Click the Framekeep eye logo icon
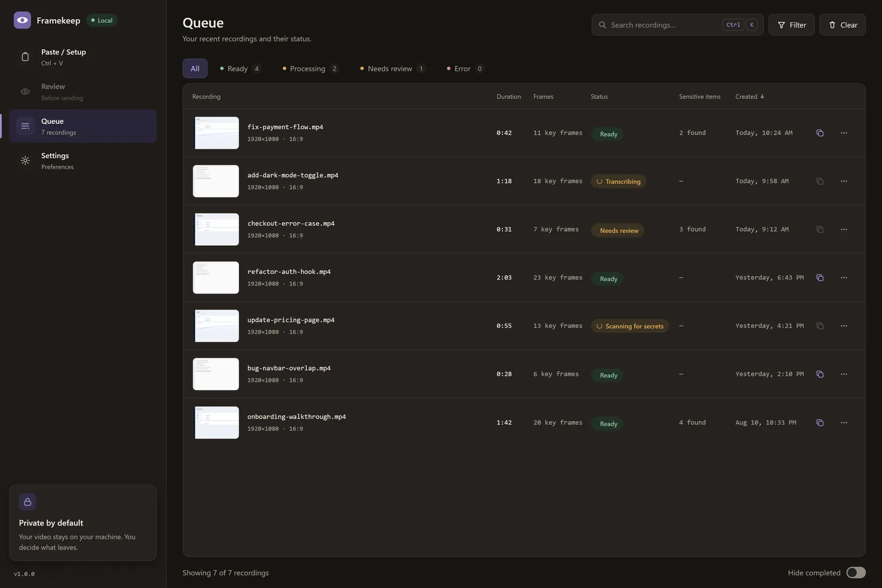This screenshot has width=882, height=588. click(x=22, y=20)
